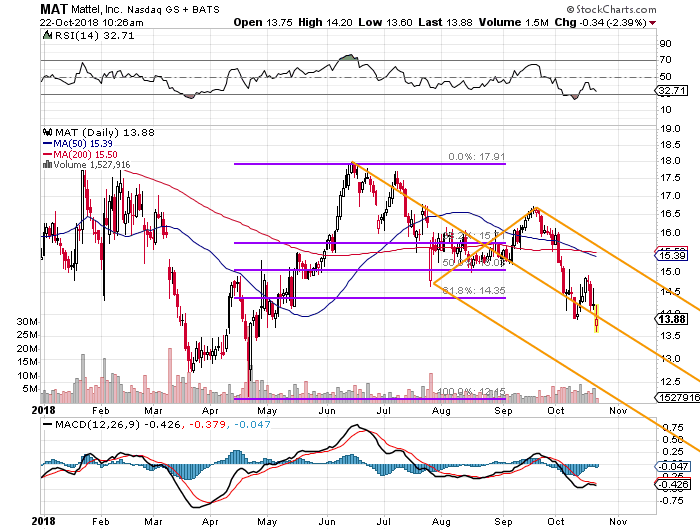Click the 19.0 price axis label
The height and width of the screenshot is (530, 700).
[x=670, y=129]
